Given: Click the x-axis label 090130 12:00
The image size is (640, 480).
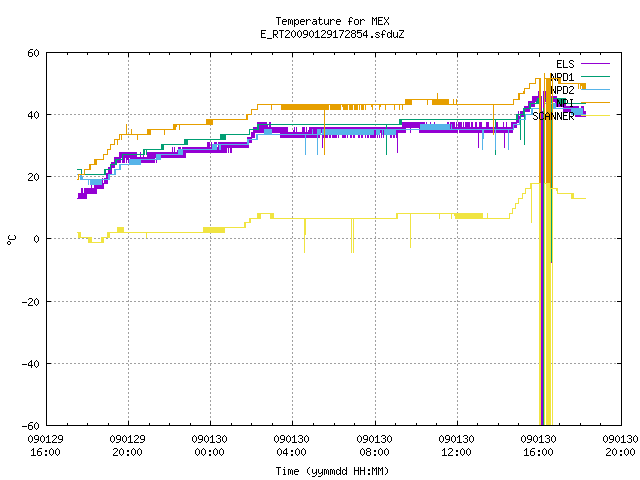Looking at the screenshot, I should click(456, 446).
